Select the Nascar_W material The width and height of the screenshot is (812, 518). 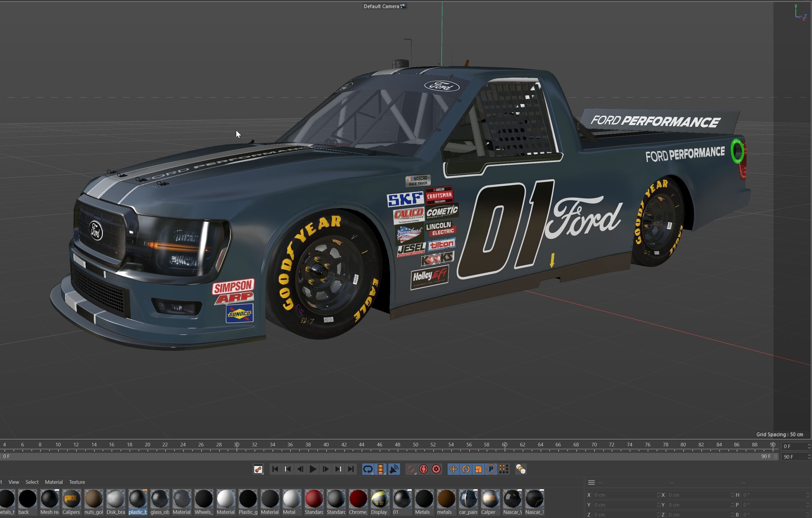(x=512, y=502)
